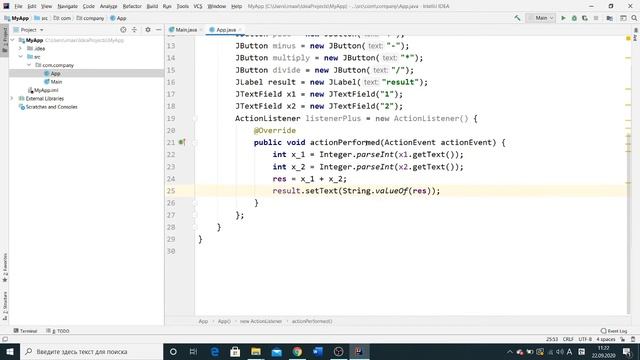Viewport: 640px width, 360px height.
Task: Open the TODO tool window
Action: (x=58, y=331)
